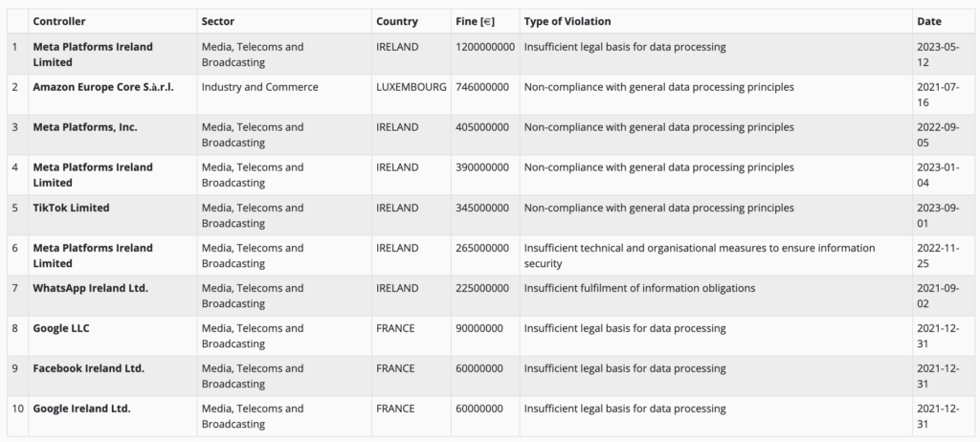Image resolution: width=980 pixels, height=442 pixels.
Task: Select the LUXEMBOURG country cell
Action: tap(412, 87)
